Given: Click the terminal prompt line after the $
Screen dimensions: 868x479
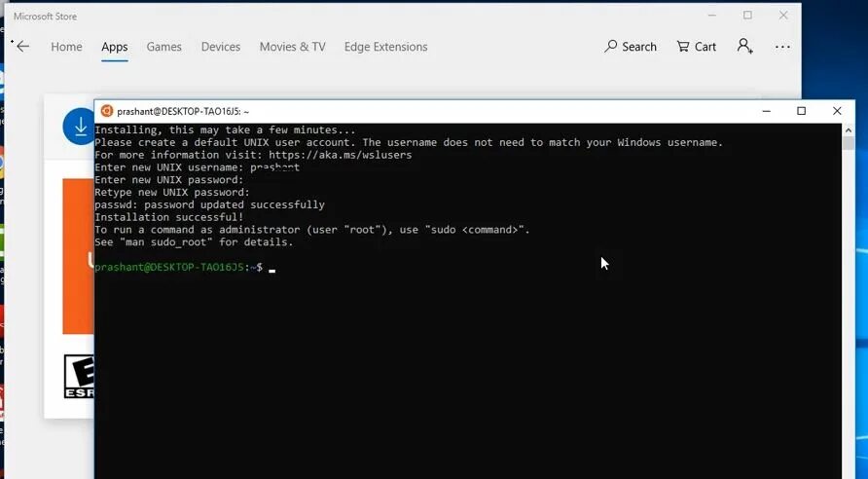Looking at the screenshot, I should (271, 268).
